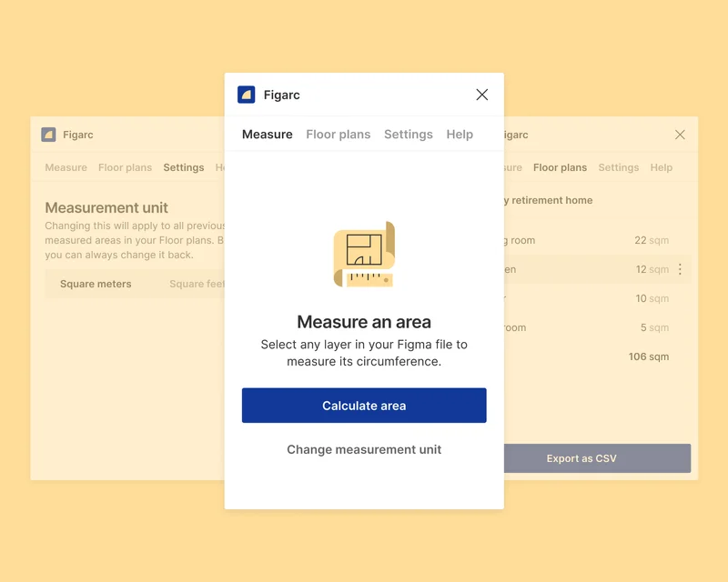Viewport: 728px width, 582px height.
Task: Click the Figarc title in front window
Action: click(x=282, y=95)
